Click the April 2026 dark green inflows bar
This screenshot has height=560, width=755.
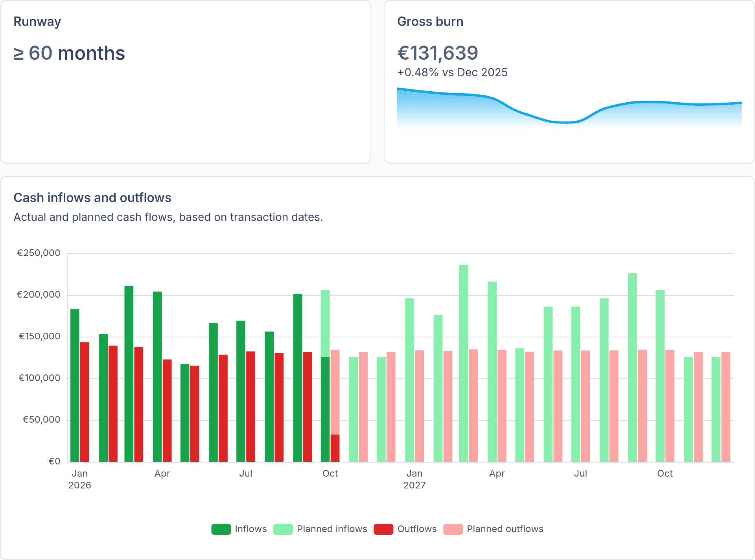157,377
